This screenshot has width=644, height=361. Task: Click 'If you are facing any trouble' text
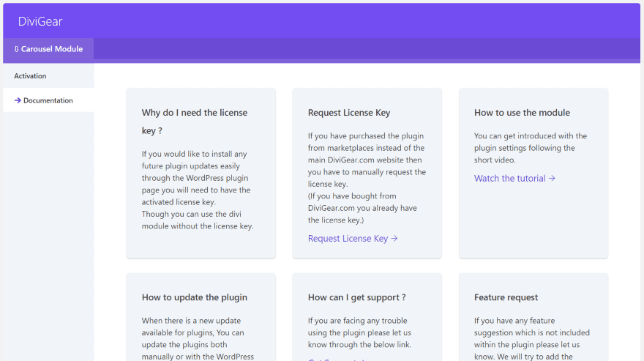[x=358, y=321]
